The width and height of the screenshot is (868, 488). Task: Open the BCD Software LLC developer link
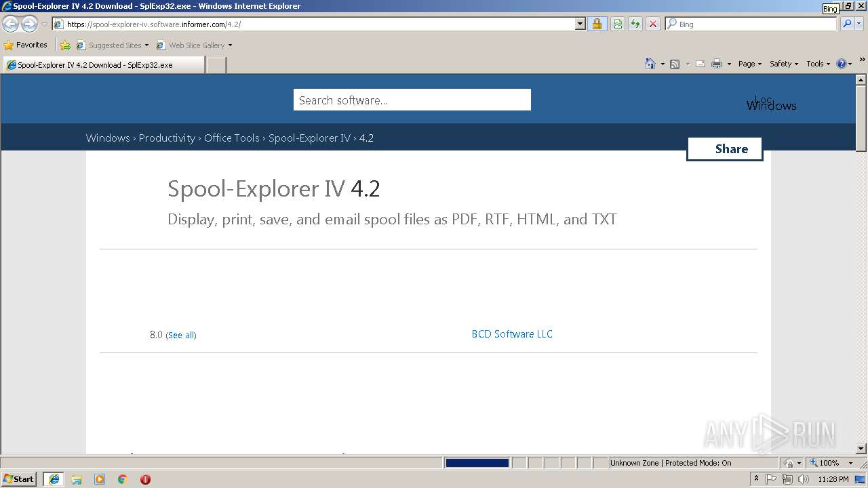click(512, 333)
